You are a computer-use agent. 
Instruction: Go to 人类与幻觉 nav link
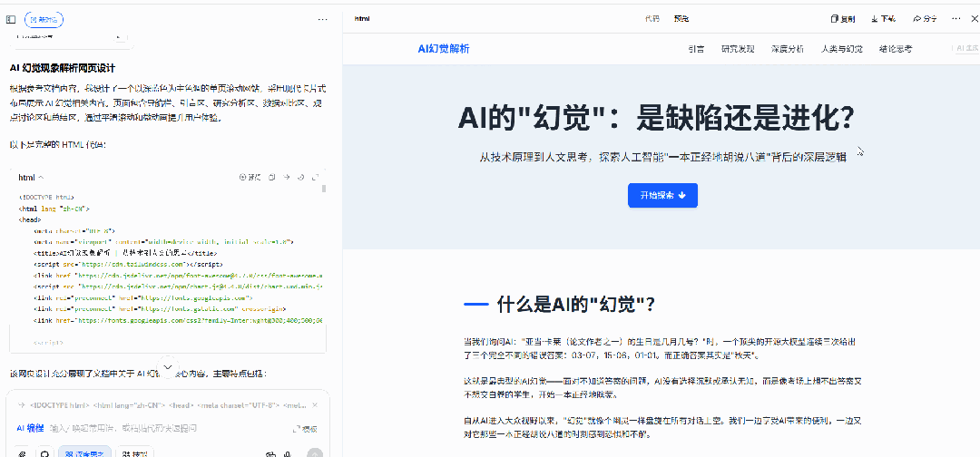842,49
